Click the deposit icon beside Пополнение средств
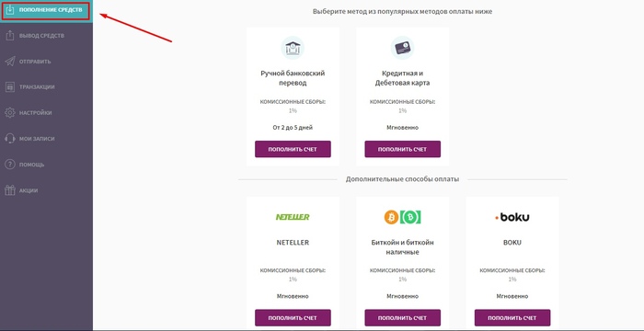The width and height of the screenshot is (644, 331). coord(10,9)
